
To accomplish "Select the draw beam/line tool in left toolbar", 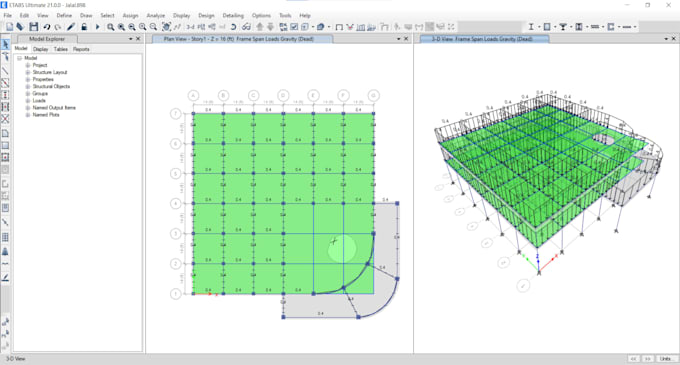I will click(5, 71).
